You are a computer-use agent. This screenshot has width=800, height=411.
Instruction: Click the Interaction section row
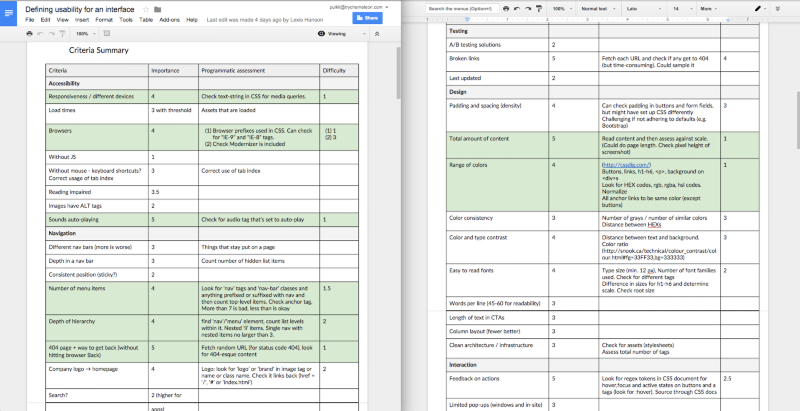603,365
